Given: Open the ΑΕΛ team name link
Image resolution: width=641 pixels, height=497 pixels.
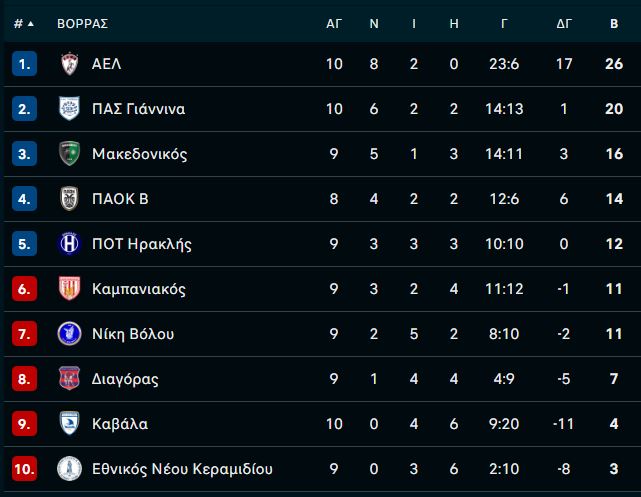Looking at the screenshot, I should 107,64.
